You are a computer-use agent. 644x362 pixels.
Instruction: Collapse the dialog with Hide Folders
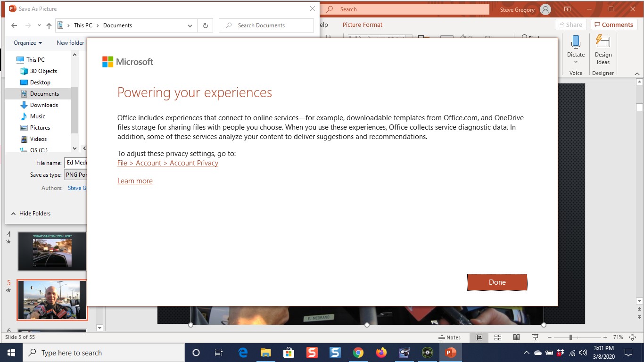click(x=30, y=213)
